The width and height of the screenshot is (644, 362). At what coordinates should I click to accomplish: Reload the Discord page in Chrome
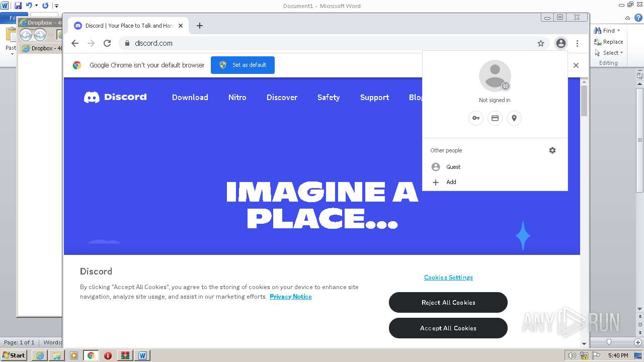click(x=107, y=43)
